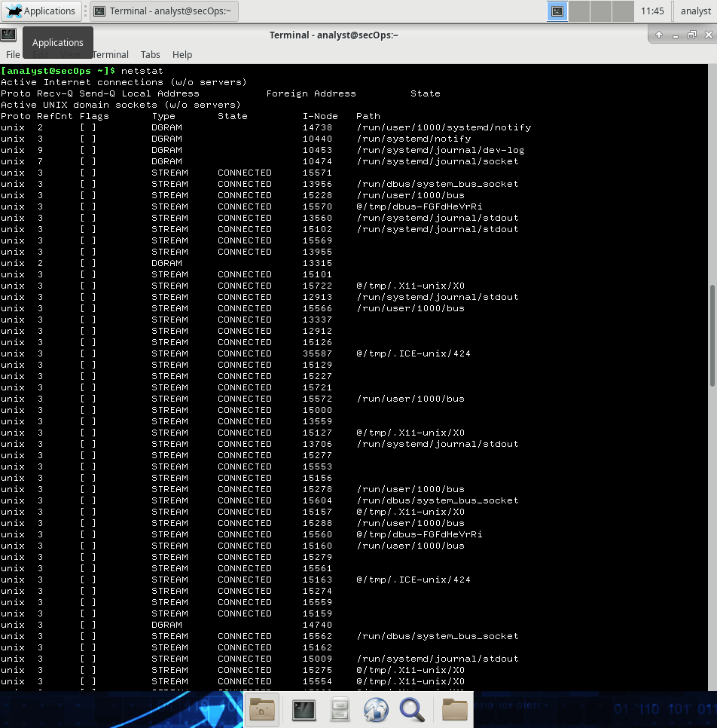Viewport: 717px width, 728px height.
Task: Open the Tabs menu
Action: [151, 54]
